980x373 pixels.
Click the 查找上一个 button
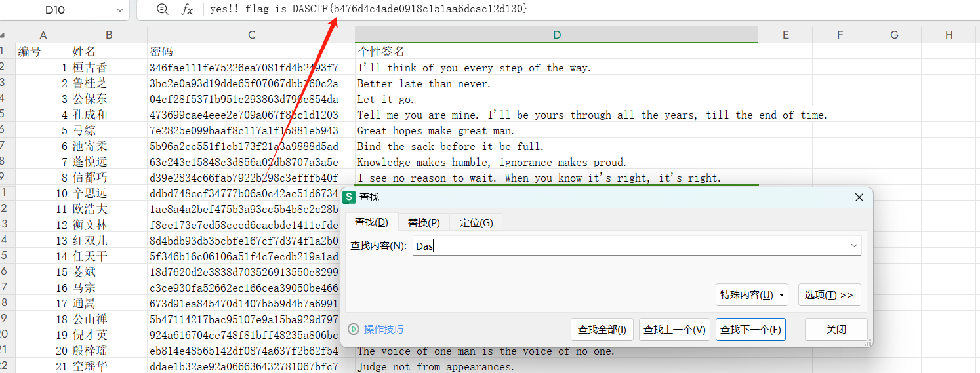click(674, 330)
